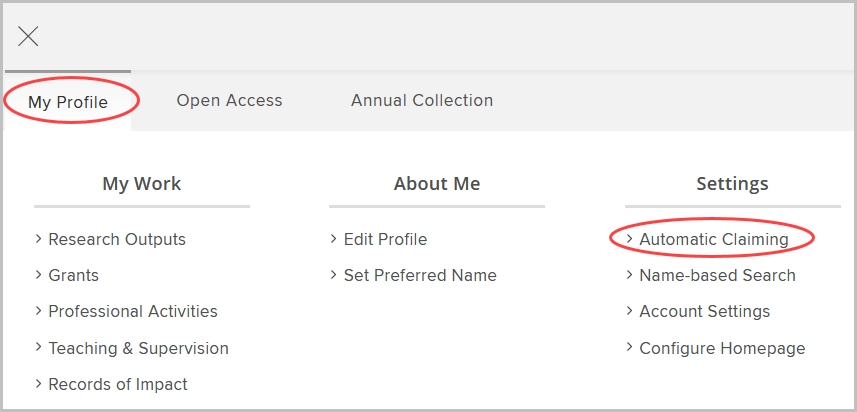The height and width of the screenshot is (412, 857).
Task: Close the menu with the X icon
Action: (x=28, y=37)
